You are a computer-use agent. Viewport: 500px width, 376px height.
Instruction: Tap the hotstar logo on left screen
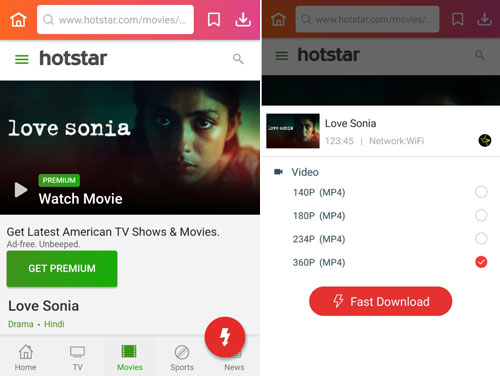coord(73,58)
